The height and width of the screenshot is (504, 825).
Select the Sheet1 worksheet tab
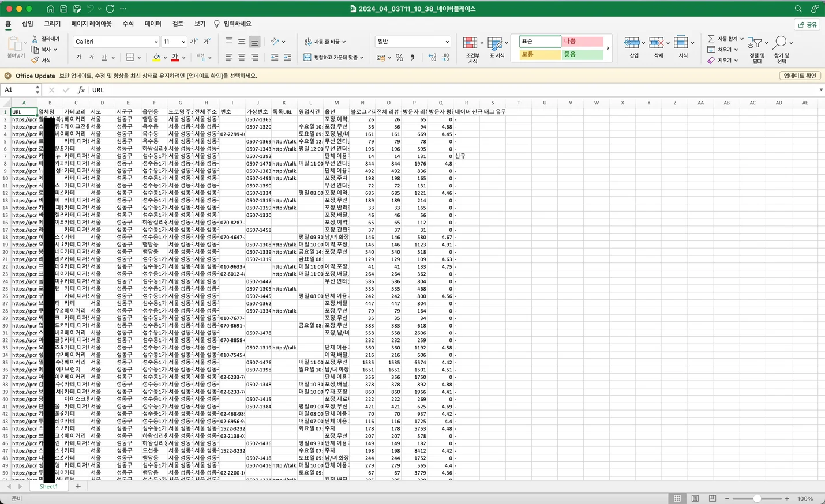tap(48, 486)
